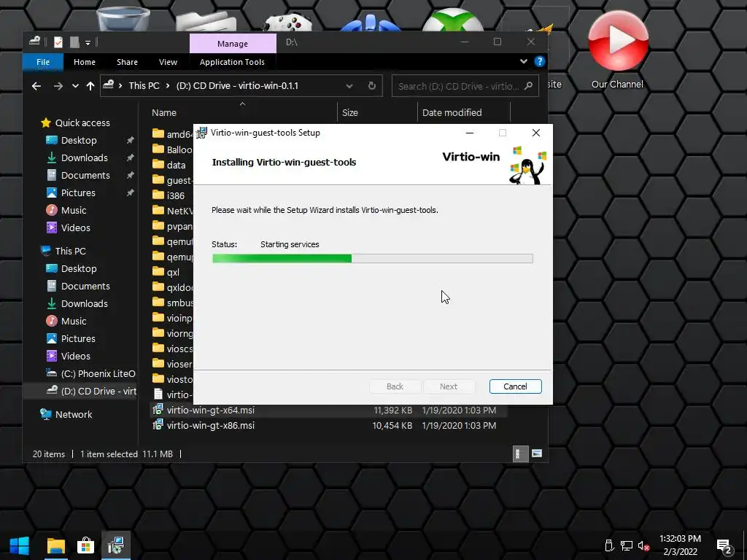Select the amd64 folder icon
Viewport: 747px width, 560px height.
click(x=158, y=134)
